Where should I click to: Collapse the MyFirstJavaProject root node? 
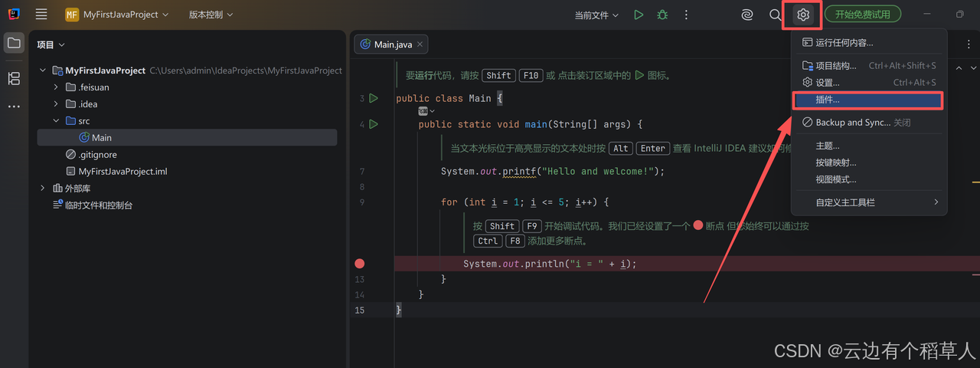point(44,70)
